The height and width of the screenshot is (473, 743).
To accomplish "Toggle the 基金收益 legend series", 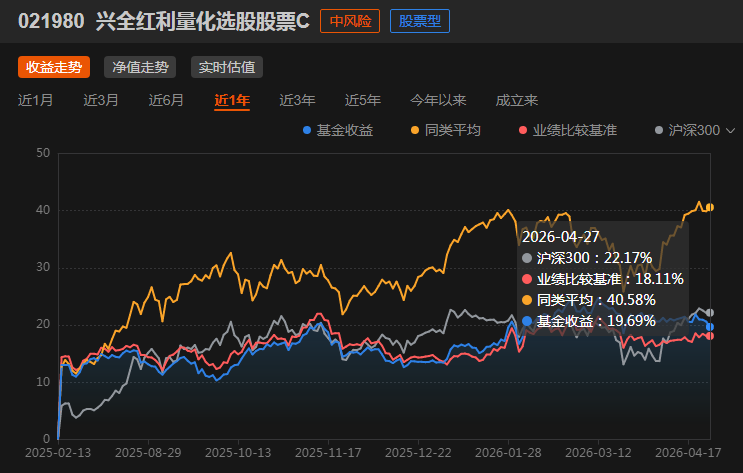I will pyautogui.click(x=338, y=130).
